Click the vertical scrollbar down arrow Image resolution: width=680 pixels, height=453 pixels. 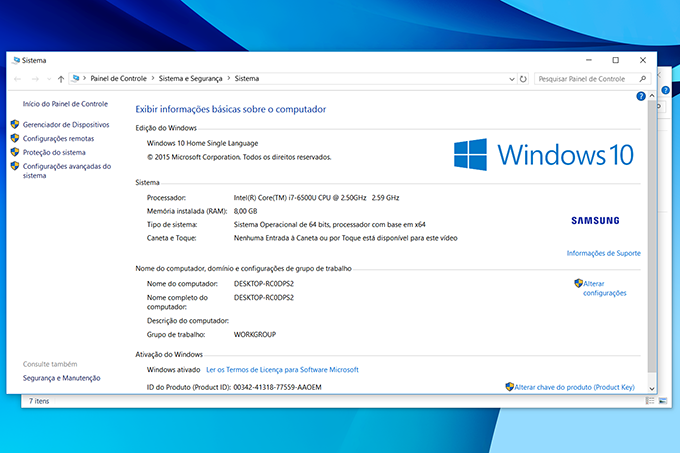point(652,387)
